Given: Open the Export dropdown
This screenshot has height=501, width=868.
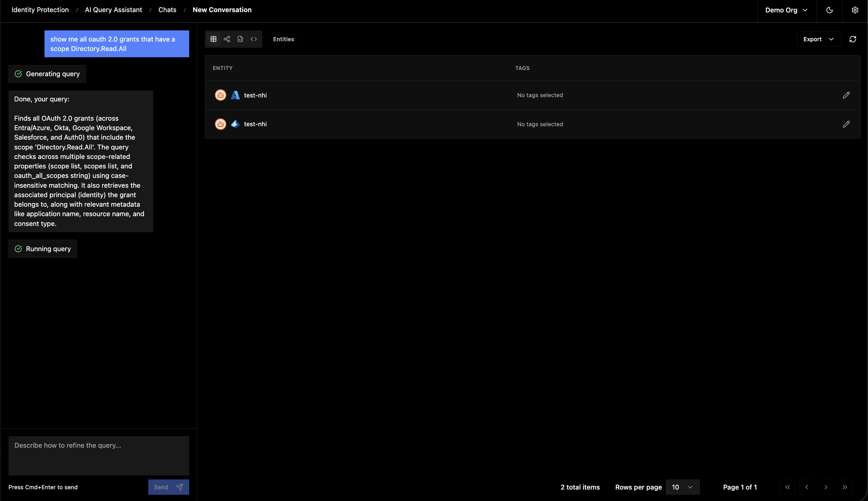Looking at the screenshot, I should click(x=819, y=39).
